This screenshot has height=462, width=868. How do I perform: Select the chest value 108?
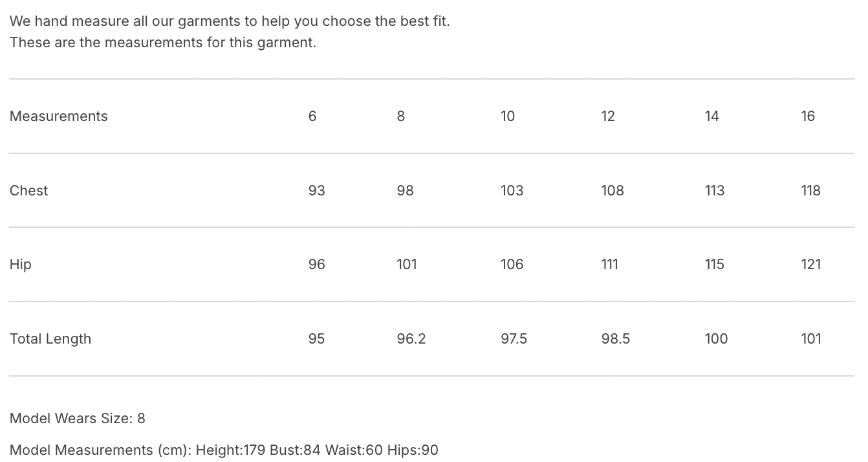point(613,190)
